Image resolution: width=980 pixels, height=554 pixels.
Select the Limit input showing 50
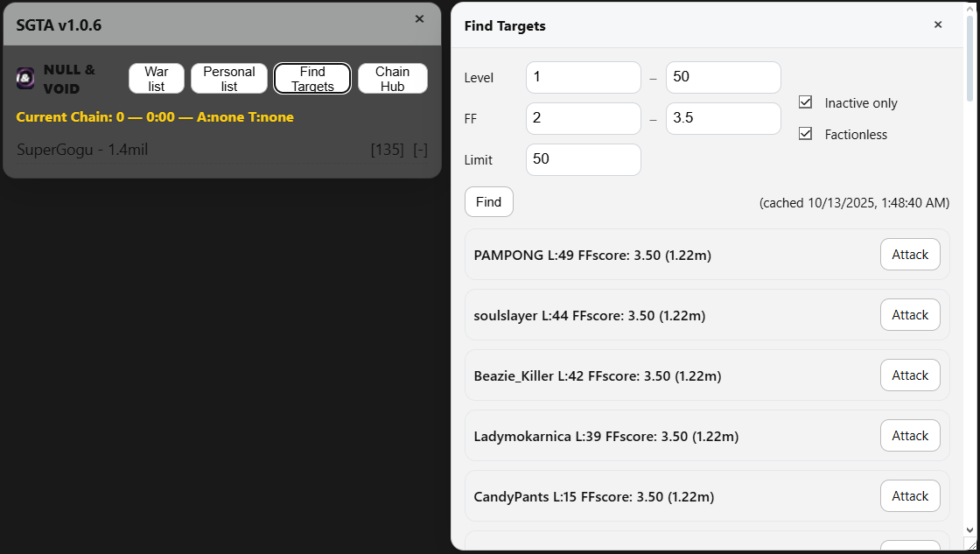[583, 159]
